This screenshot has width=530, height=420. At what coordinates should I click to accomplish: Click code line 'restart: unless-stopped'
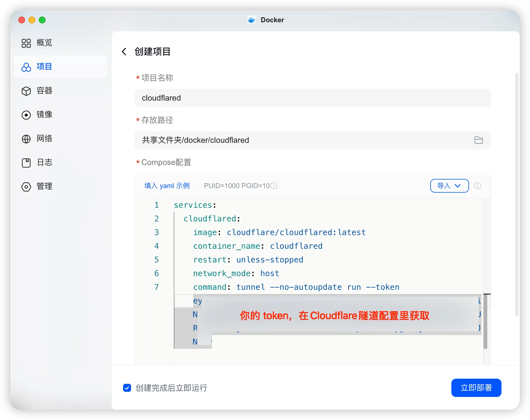pos(248,260)
